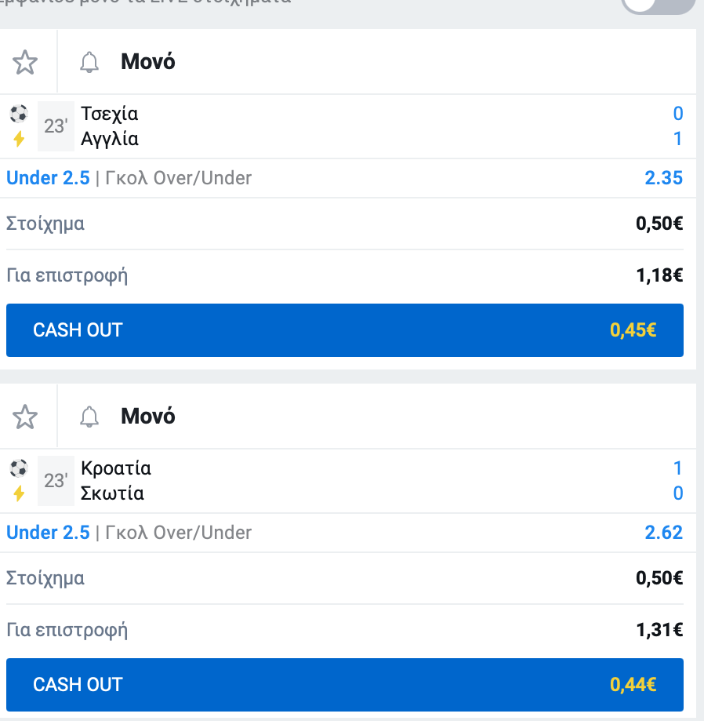Viewport: 704px width, 728px height.
Task: Select Under 2.5 selection at odds 2.35
Action: (48, 178)
